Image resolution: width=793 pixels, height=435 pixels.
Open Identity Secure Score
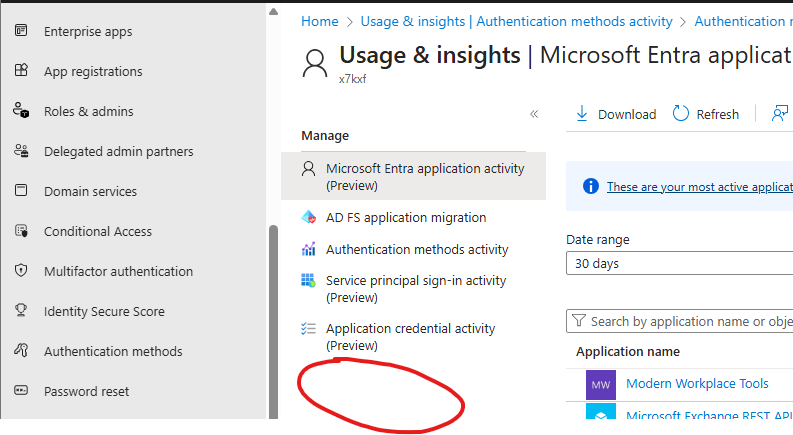pos(104,311)
